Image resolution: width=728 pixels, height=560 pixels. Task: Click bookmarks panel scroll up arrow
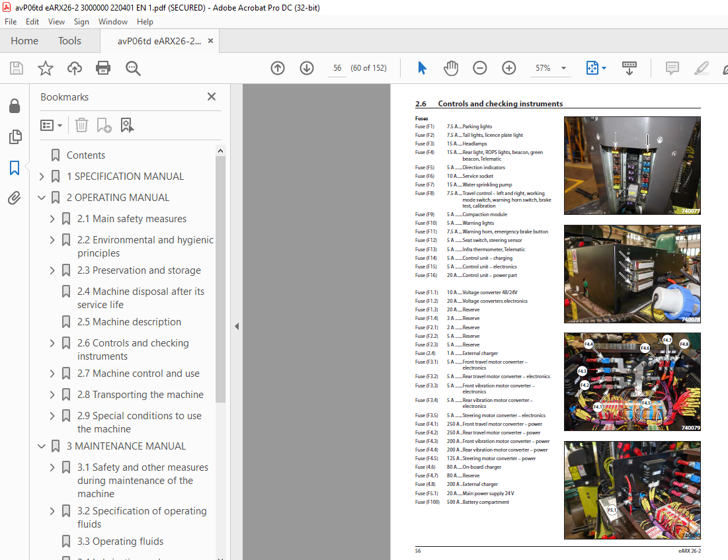tap(221, 151)
